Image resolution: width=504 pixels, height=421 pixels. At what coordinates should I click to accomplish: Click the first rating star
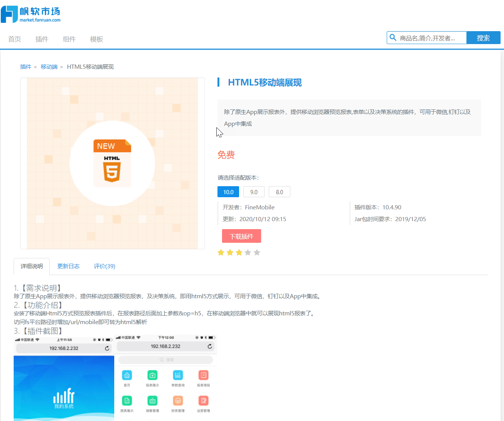(221, 253)
